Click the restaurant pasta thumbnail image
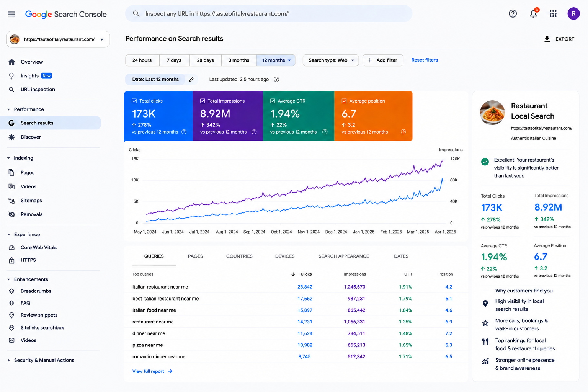The image size is (588, 392). pyautogui.click(x=493, y=113)
